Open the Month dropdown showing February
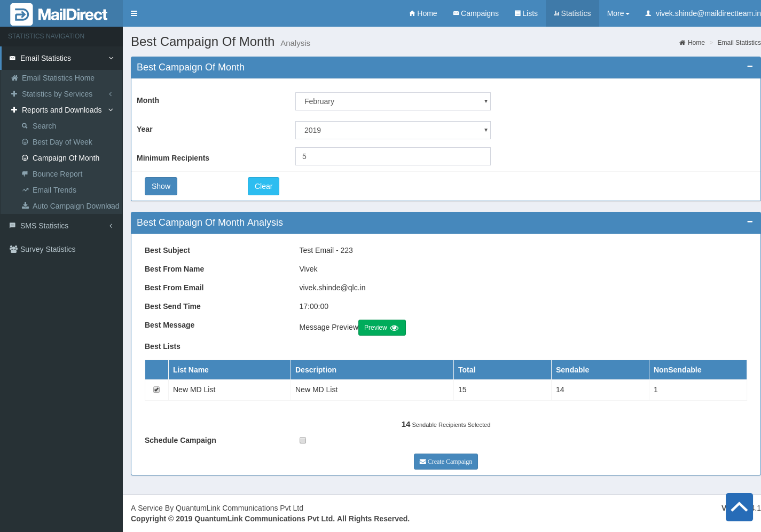 pyautogui.click(x=393, y=101)
